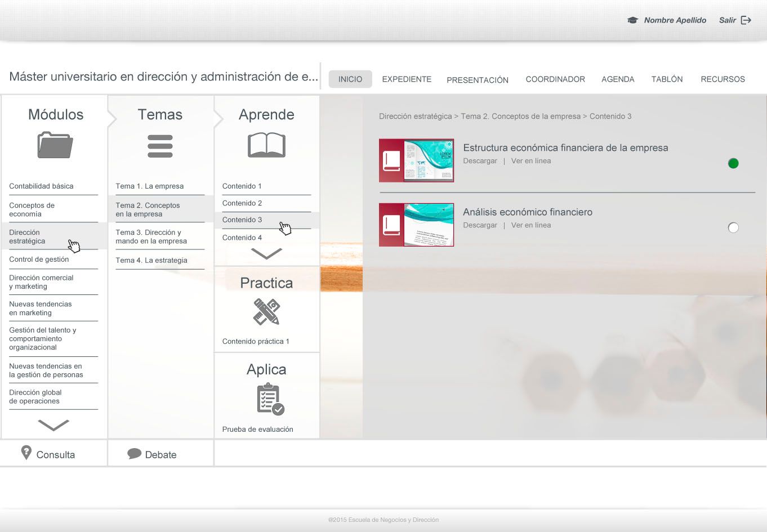Open the COORDINADOR tab

pos(555,79)
